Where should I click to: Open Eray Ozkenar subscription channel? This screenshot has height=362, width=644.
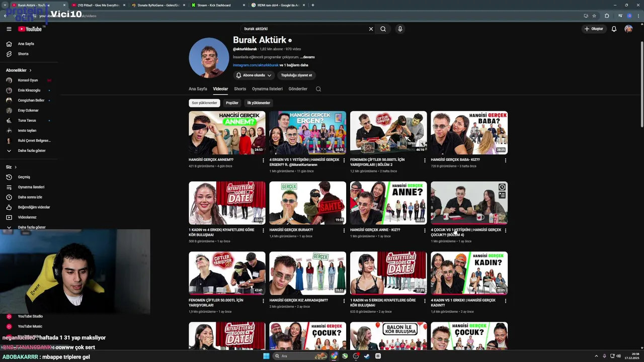coord(28,111)
